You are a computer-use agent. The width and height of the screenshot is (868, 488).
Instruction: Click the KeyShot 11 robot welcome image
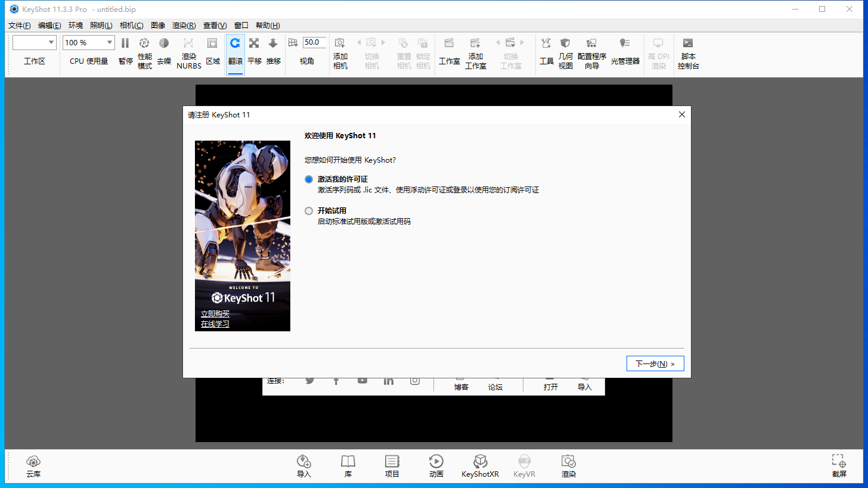[243, 236]
